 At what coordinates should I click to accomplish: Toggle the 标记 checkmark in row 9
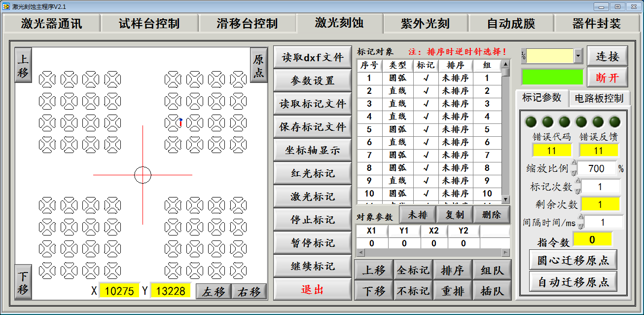pyautogui.click(x=426, y=181)
